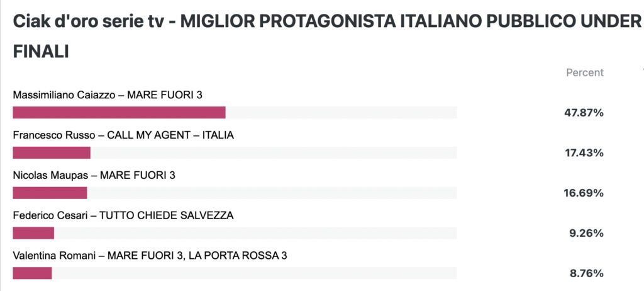Click the filled bar for Nicolas Maupas
Viewport: 644px width, 291px height.
tap(50, 193)
